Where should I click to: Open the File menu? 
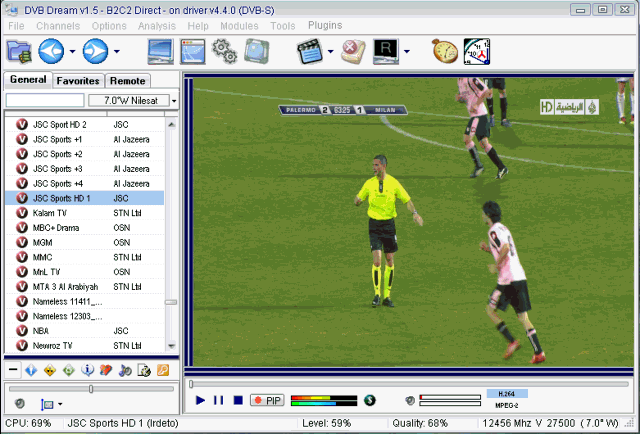16,26
